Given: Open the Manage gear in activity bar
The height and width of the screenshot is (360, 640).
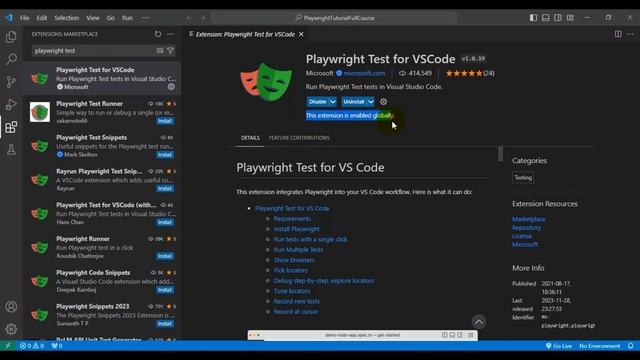Looking at the screenshot, I should coord(11,329).
